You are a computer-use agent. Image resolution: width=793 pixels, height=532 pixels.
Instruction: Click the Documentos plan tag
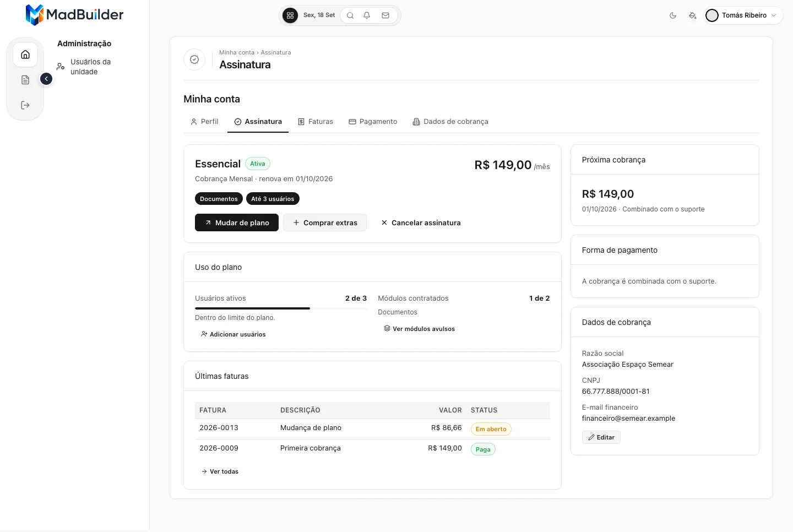(219, 199)
